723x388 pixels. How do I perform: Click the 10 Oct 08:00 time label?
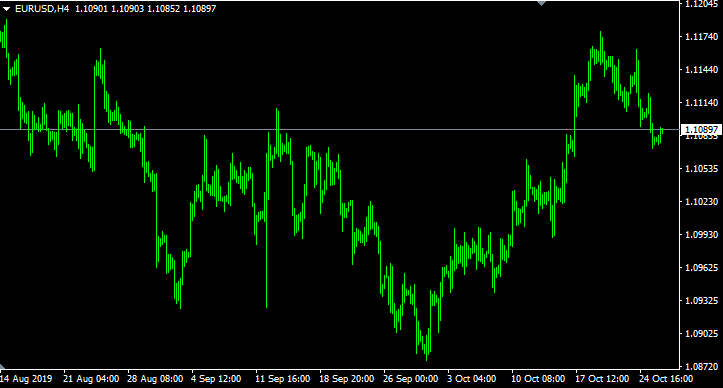tap(538, 379)
